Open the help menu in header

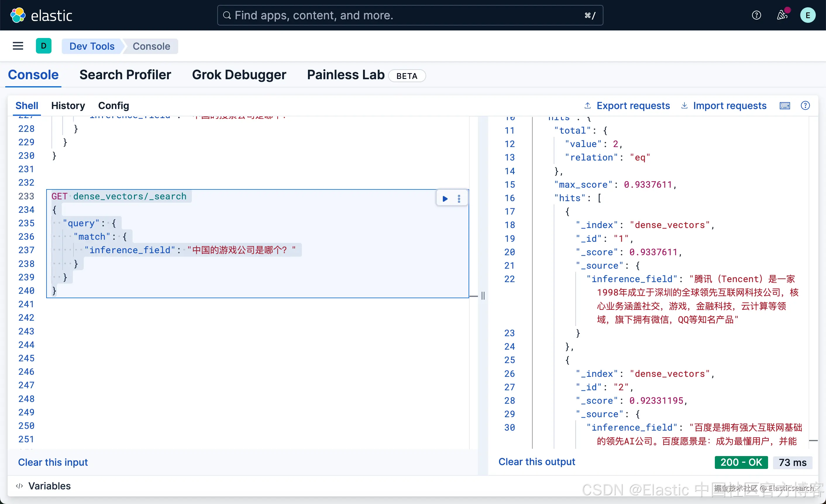[756, 15]
